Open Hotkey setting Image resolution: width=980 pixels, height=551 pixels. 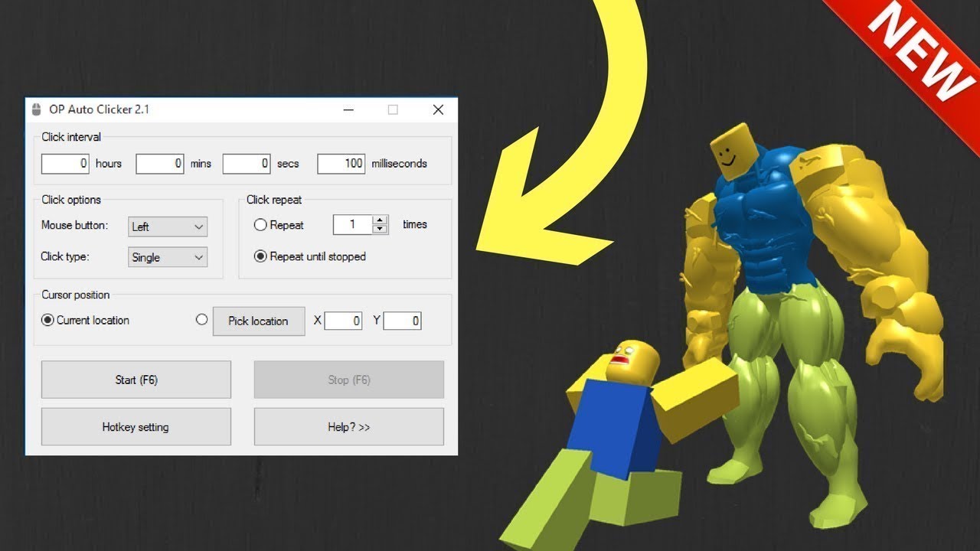coord(136,427)
